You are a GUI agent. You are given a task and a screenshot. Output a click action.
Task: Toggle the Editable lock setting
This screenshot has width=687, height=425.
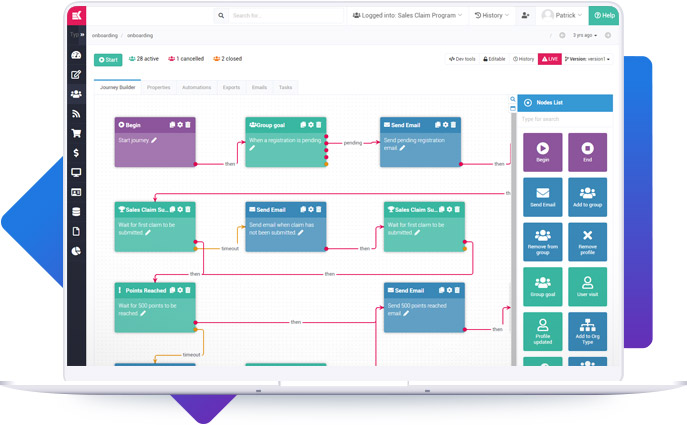click(x=493, y=59)
